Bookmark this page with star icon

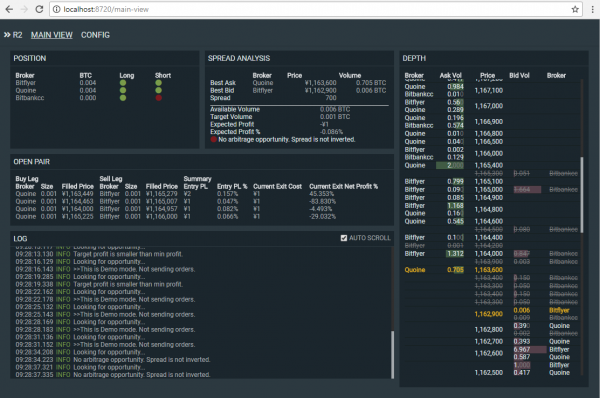click(x=575, y=9)
